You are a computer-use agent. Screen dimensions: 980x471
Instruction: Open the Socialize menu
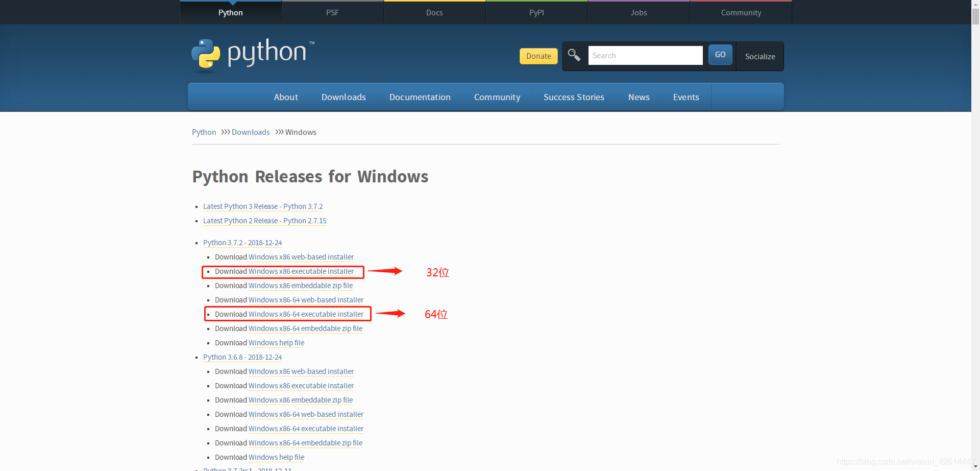760,56
